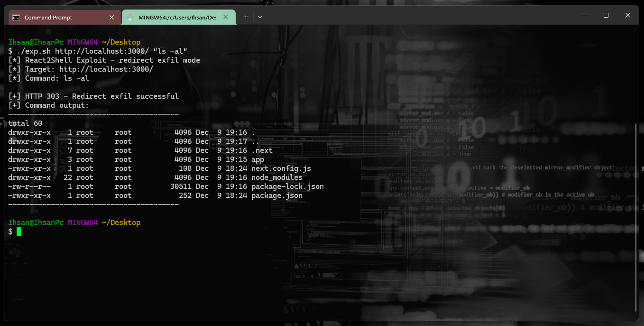The image size is (644, 326).
Task: Click the "Command output:" line
Action: (x=48, y=105)
